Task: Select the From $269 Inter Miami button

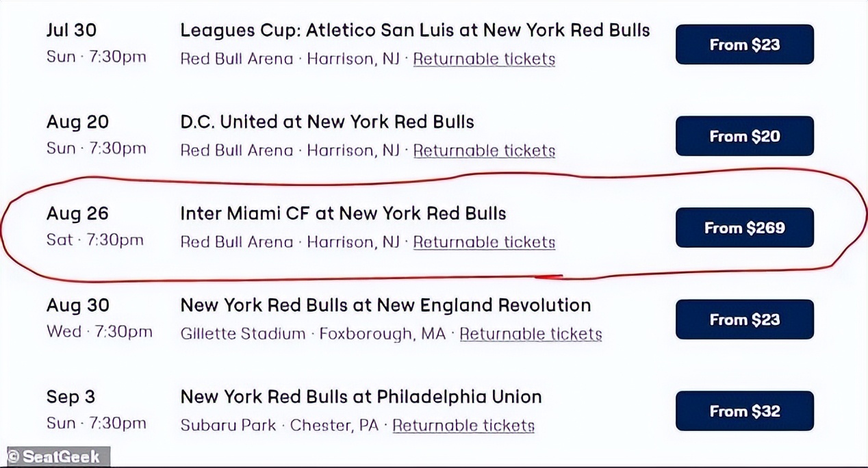Action: (x=744, y=228)
